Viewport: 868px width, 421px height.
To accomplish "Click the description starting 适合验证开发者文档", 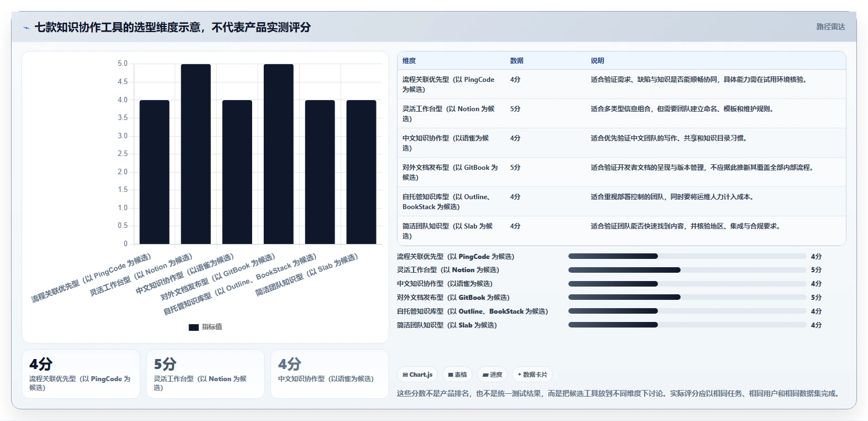I will point(703,168).
